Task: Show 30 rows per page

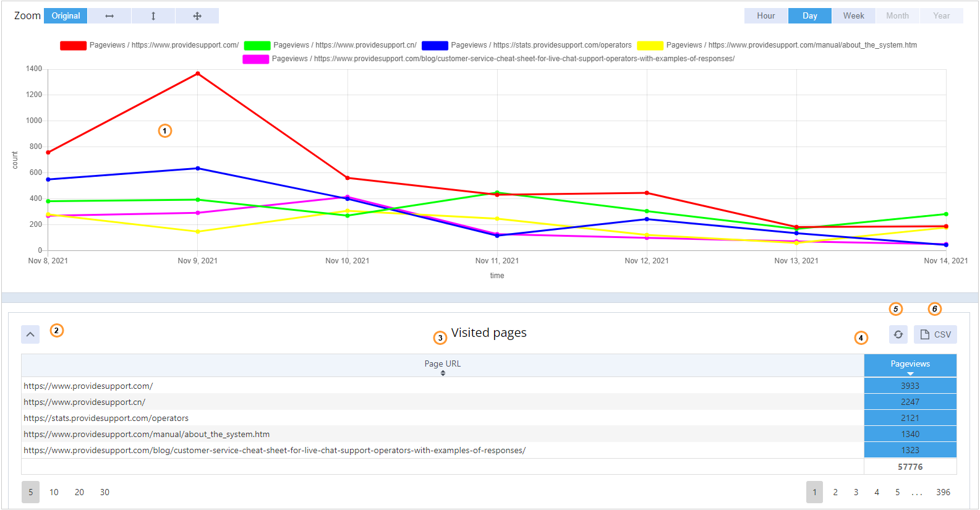Action: 104,492
